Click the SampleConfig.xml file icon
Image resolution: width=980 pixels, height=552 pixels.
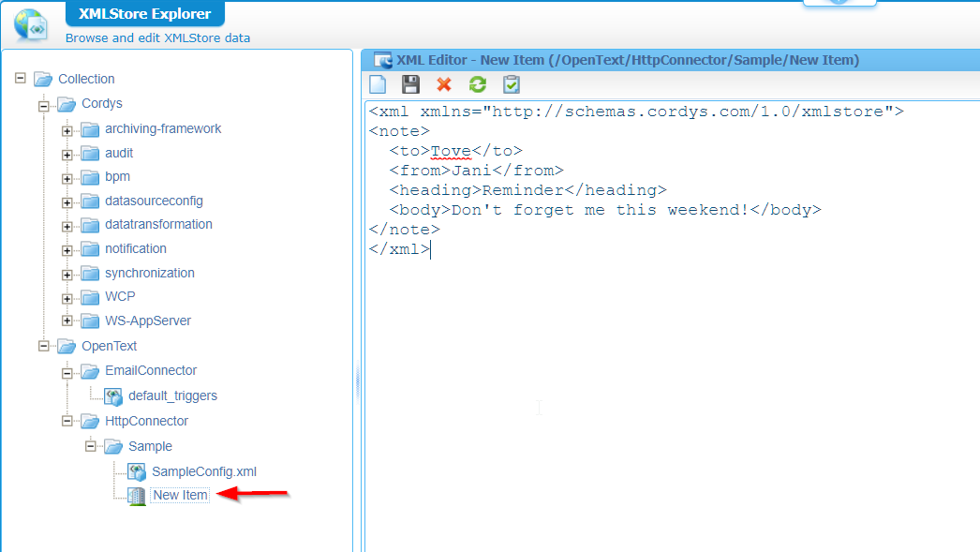pos(136,472)
